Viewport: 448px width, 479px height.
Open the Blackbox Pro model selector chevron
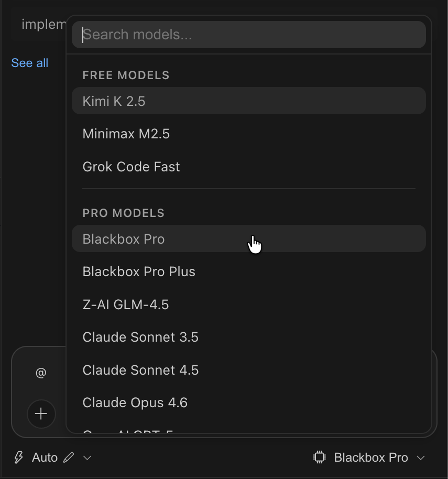pyautogui.click(x=420, y=458)
